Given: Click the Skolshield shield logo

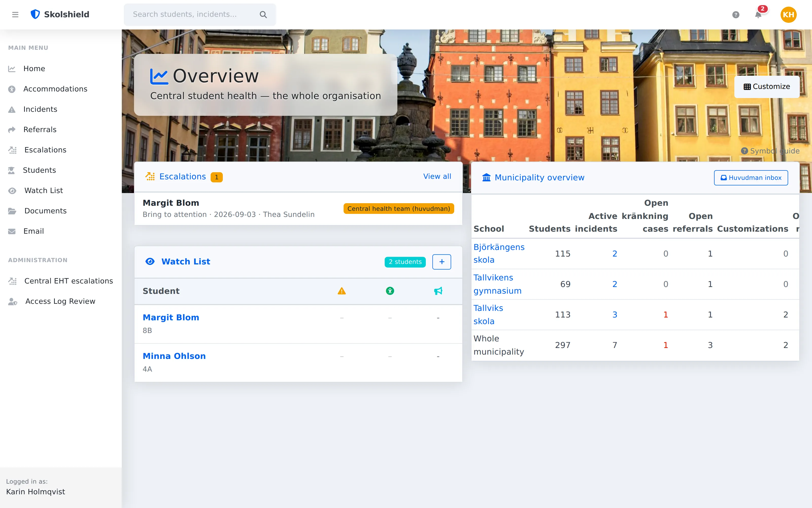Looking at the screenshot, I should pos(35,14).
